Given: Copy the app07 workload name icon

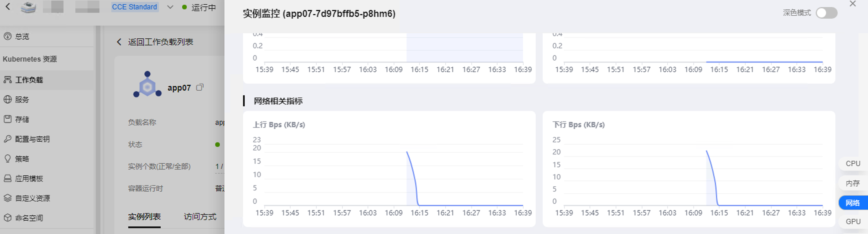Looking at the screenshot, I should pos(200,87).
